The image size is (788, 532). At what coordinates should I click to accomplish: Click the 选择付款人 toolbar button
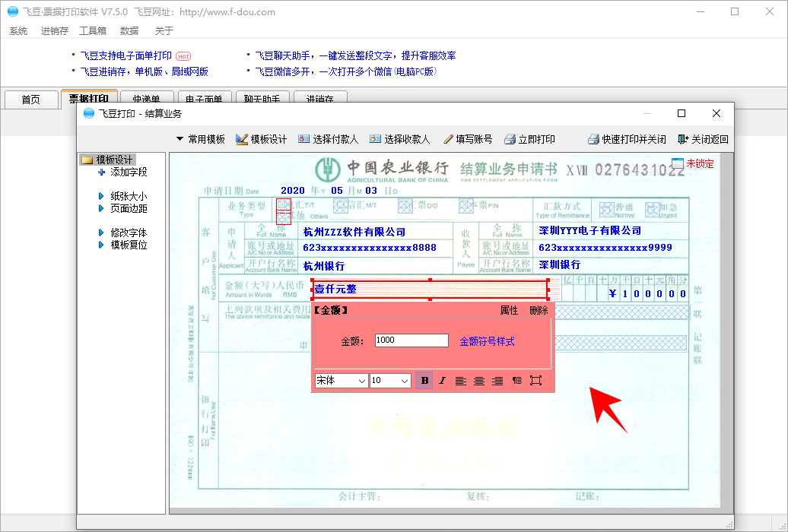point(328,139)
